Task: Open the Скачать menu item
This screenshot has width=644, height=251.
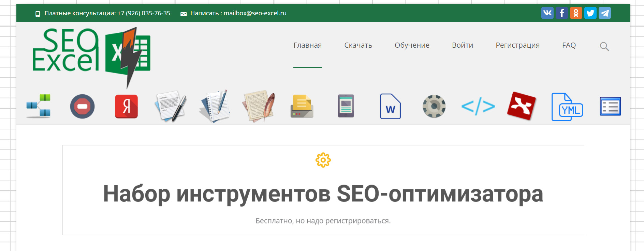Action: coord(358,45)
